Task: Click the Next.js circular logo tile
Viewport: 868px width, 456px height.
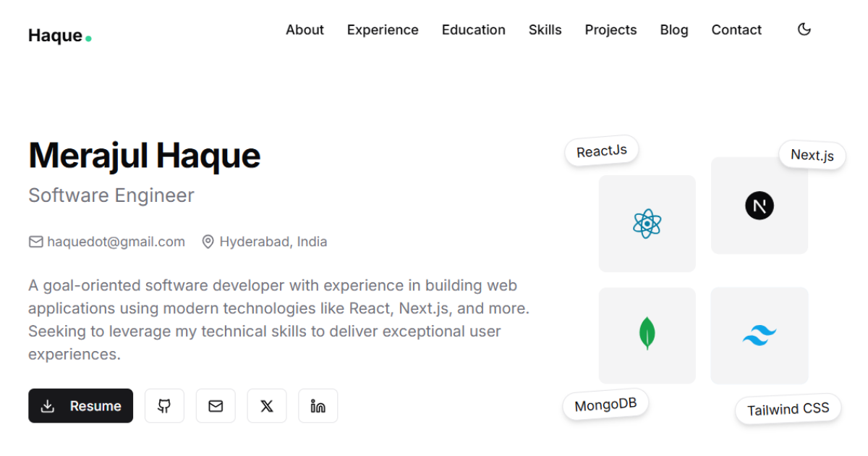Action: [759, 206]
